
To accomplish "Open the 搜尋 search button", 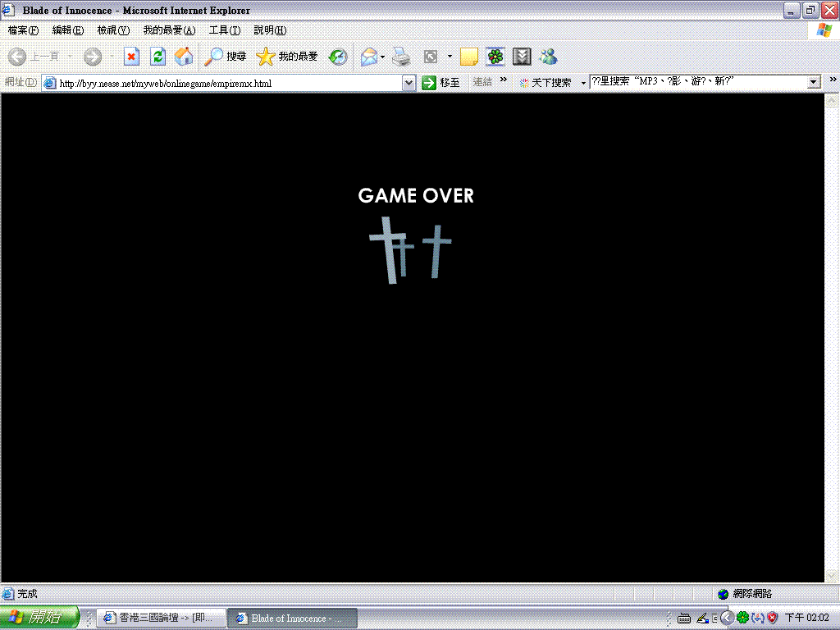I will 226,57.
